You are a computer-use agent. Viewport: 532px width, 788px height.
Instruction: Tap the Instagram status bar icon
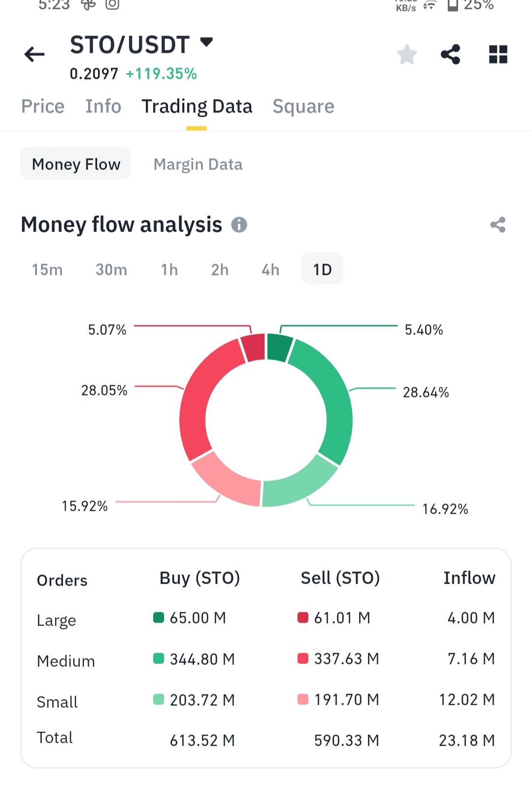112,4
